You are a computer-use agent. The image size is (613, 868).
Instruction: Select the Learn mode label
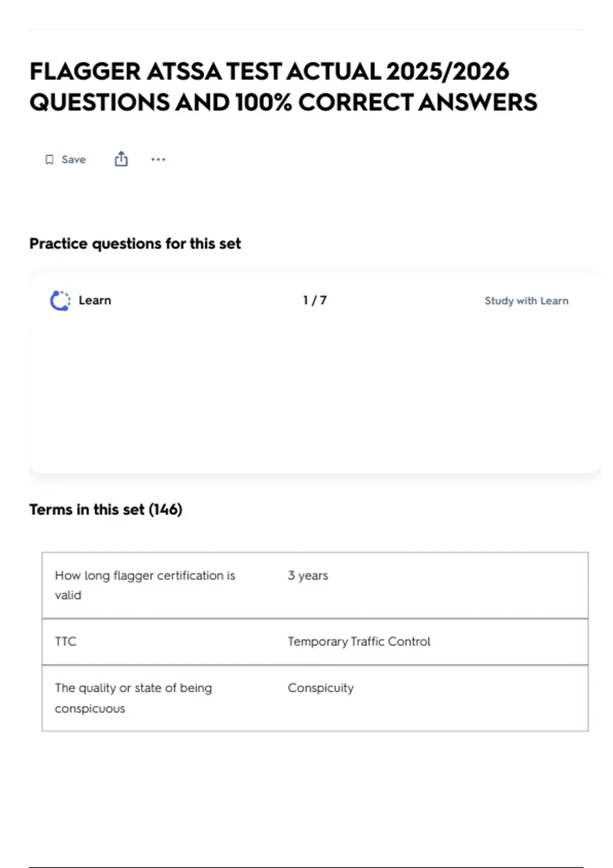coord(95,300)
